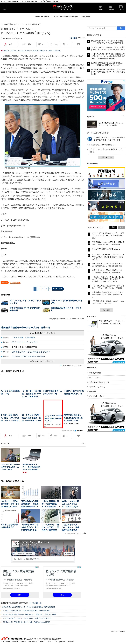Click the top Facebook Share button
Viewport: 126px width, 644px height.
point(54,44)
